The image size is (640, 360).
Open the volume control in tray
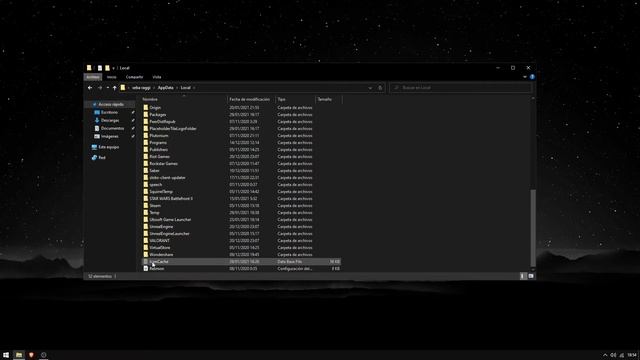pos(613,355)
